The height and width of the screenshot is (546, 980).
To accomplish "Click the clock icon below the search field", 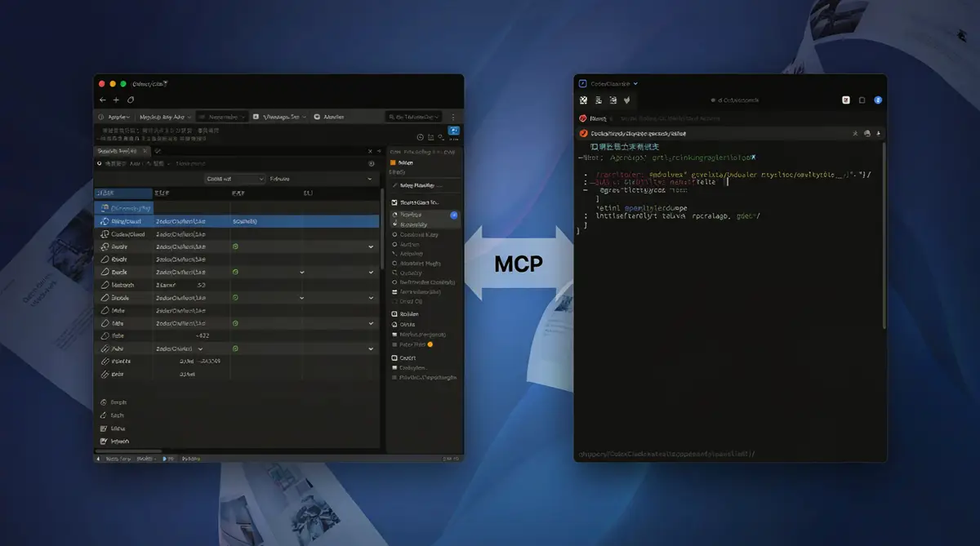I will pos(421,138).
